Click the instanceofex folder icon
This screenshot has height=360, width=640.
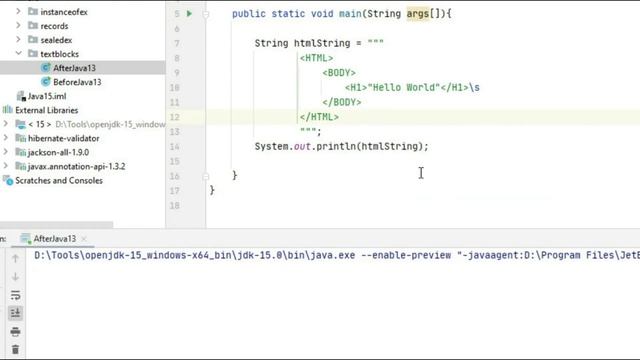click(33, 11)
